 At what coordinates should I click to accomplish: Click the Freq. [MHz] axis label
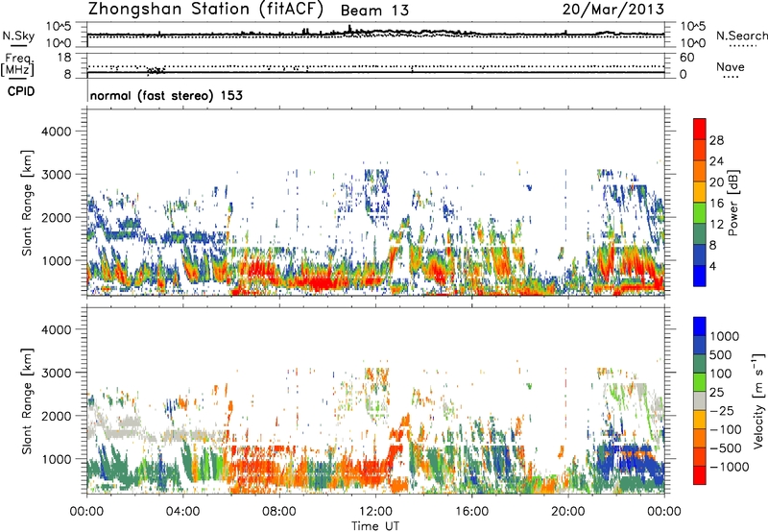[x=18, y=65]
